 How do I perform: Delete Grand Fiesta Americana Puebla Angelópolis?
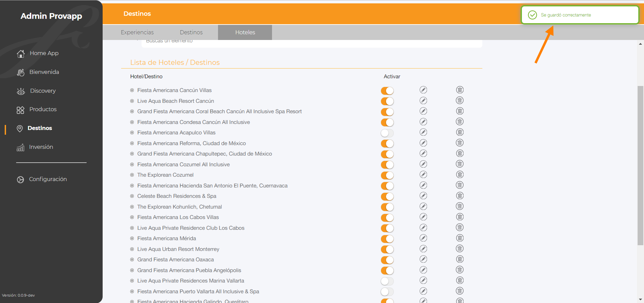[460, 270]
